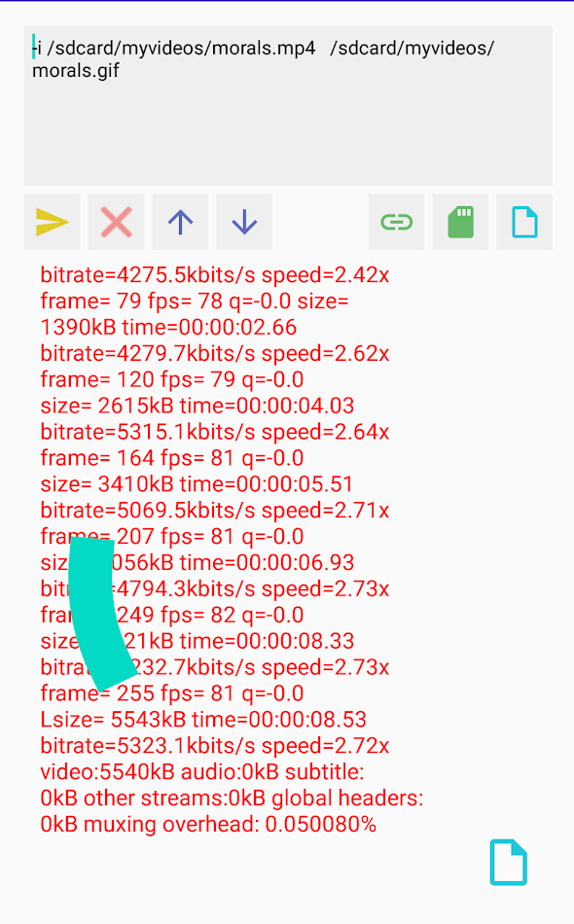
Task: Cancel encoding using the red X icon
Action: tap(115, 222)
